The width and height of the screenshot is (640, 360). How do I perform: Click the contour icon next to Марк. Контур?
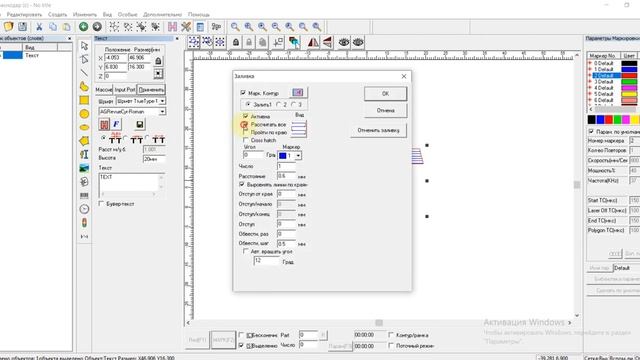click(298, 93)
